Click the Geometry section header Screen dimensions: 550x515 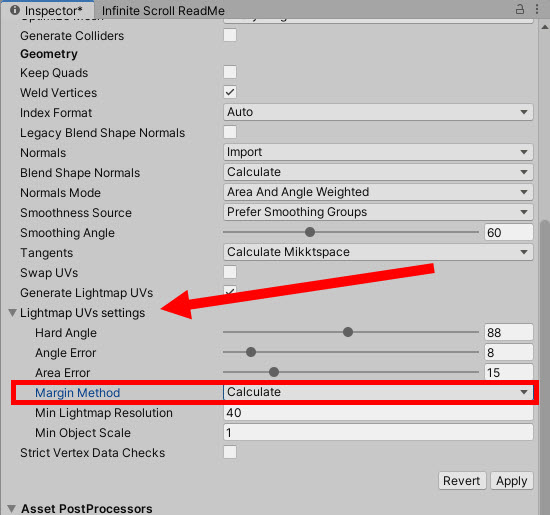[49, 54]
